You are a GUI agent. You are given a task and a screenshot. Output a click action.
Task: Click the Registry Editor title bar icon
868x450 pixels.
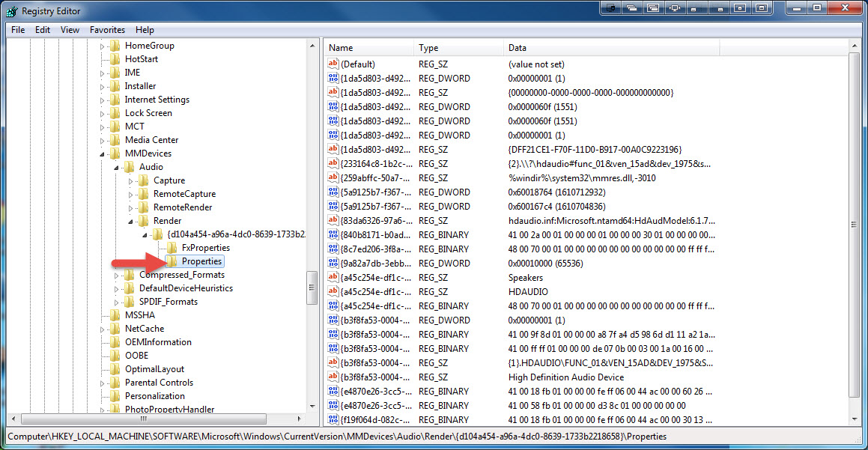(10, 10)
